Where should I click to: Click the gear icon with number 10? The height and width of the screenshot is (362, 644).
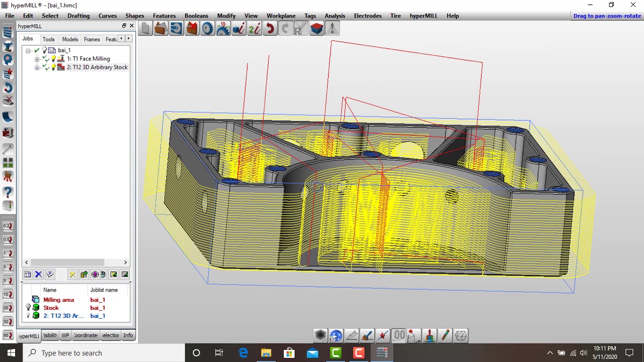[223, 29]
